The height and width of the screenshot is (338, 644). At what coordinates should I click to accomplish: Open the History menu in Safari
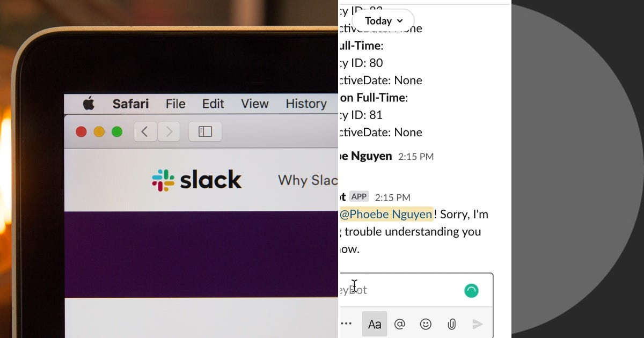(306, 104)
